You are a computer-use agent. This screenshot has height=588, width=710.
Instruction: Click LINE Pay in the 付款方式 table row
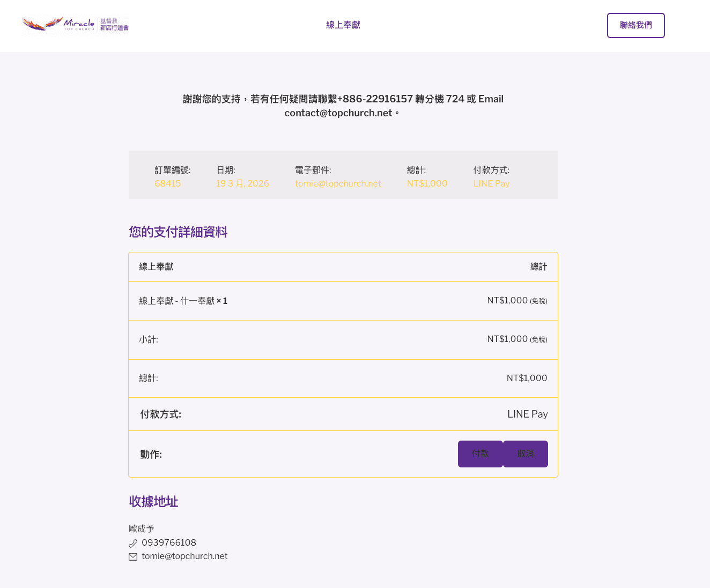tap(527, 414)
